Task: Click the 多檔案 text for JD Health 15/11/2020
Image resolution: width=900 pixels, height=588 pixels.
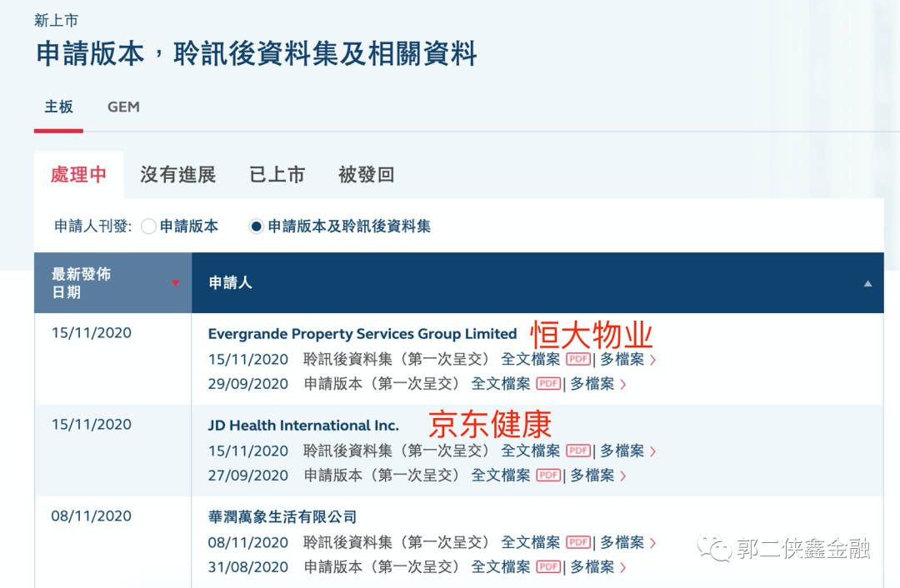Action: [x=622, y=451]
